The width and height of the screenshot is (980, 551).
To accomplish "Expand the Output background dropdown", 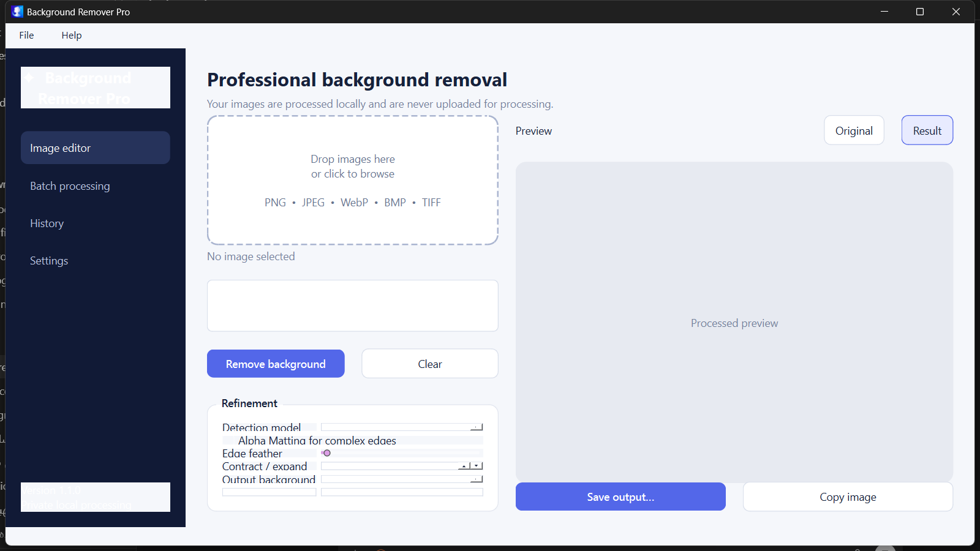I will click(477, 479).
